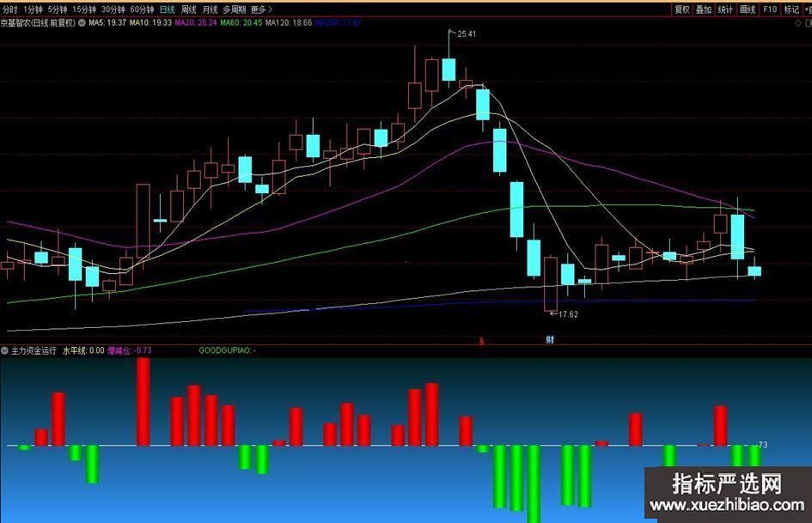This screenshot has height=523, width=812.
Task: Click the red marker on the chart's bottom axis
Action: click(481, 341)
